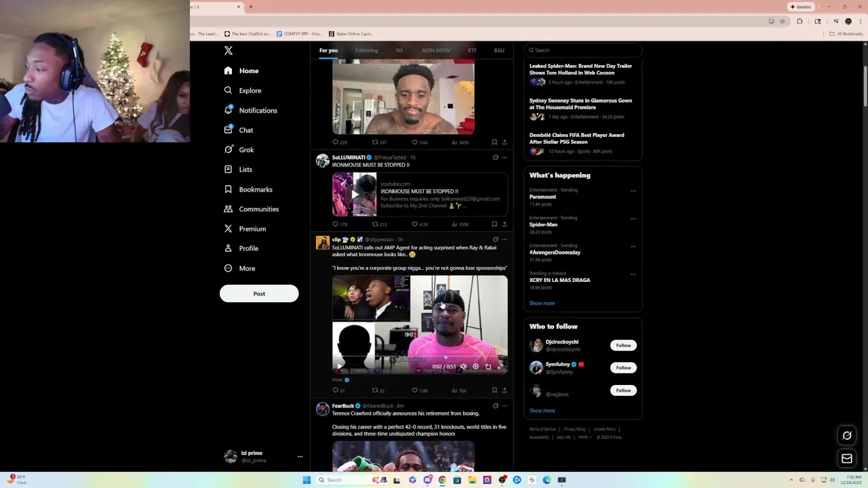Open Profile in the sidebar
The width and height of the screenshot is (868, 488).
pyautogui.click(x=241, y=248)
